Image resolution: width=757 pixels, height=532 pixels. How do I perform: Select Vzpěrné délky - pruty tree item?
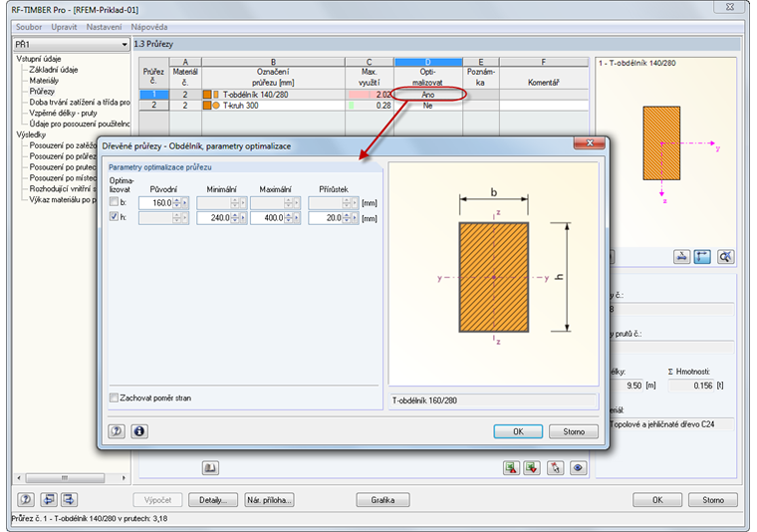(63, 113)
